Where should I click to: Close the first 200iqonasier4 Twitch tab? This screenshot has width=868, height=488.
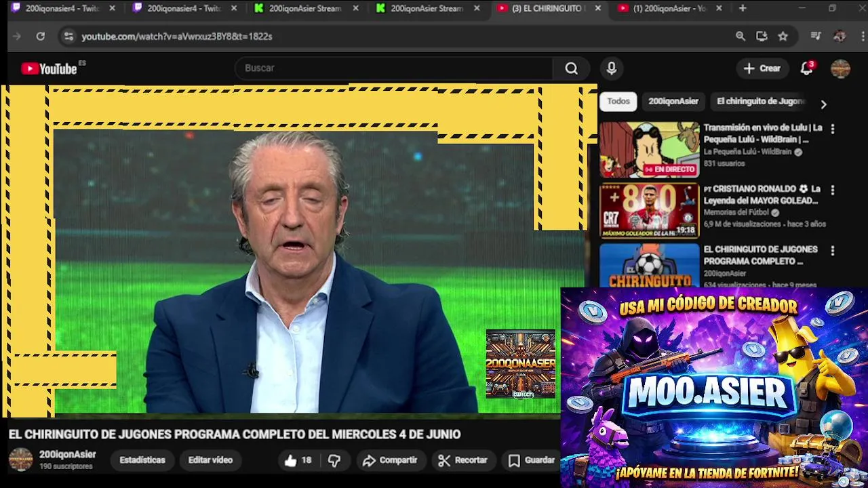[113, 8]
